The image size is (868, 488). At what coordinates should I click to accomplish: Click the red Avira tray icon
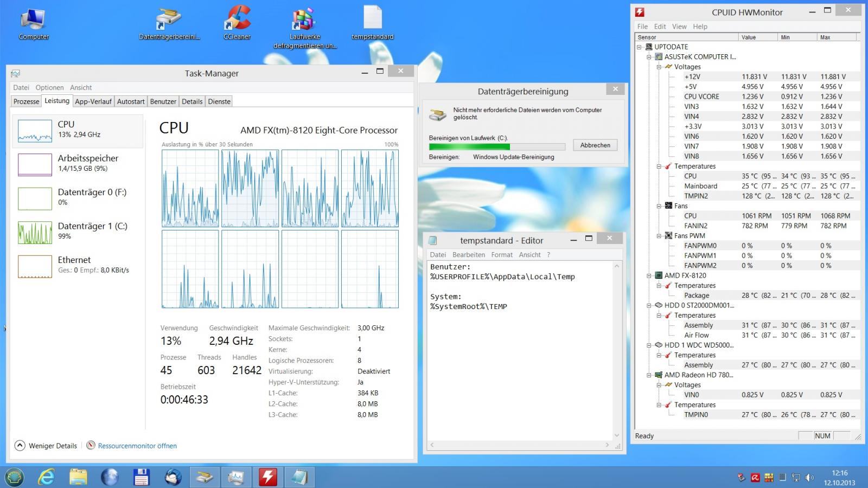(755, 478)
